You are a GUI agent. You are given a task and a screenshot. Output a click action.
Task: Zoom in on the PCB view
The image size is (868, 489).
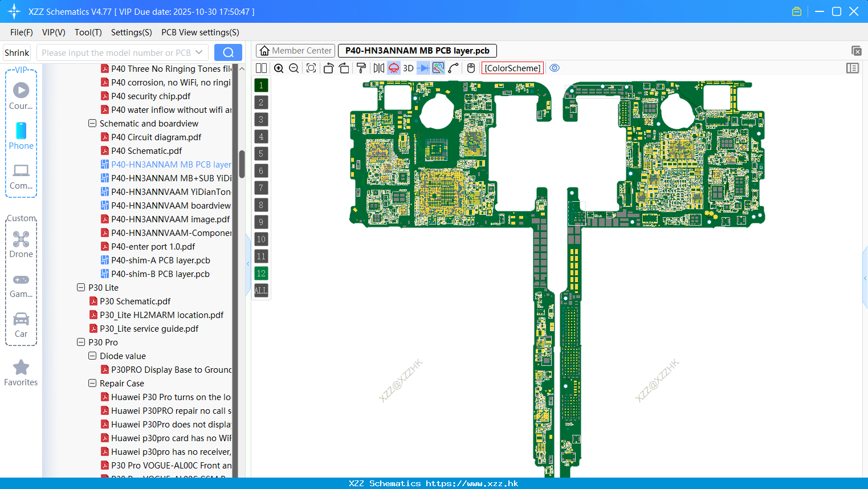279,68
